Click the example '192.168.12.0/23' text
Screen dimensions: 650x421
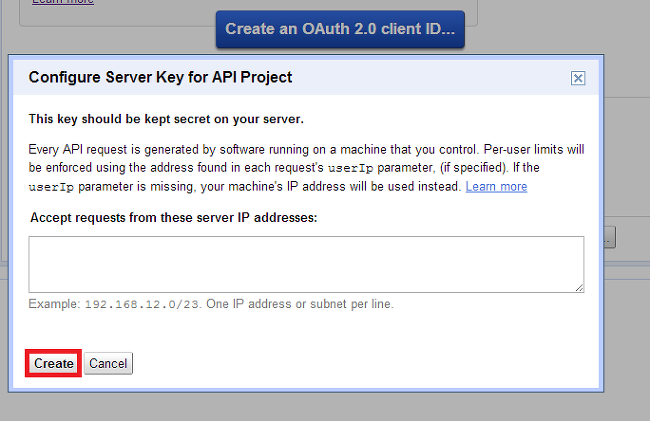click(x=141, y=304)
